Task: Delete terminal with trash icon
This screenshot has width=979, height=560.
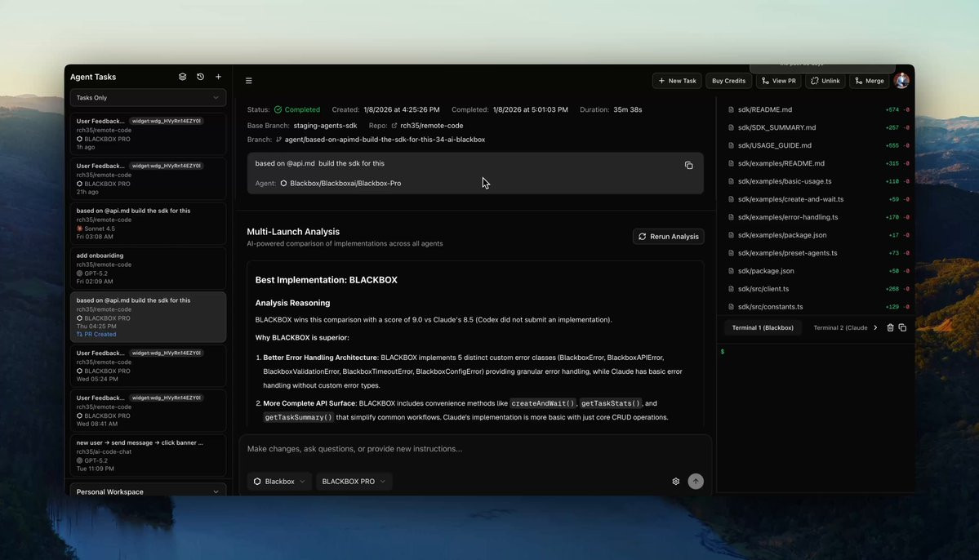Action: click(x=890, y=328)
